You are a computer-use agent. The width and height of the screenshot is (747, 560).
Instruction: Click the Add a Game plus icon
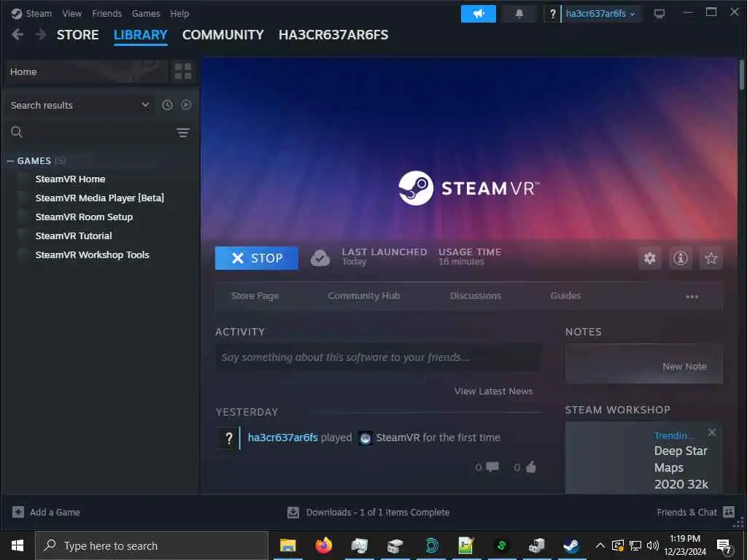(18, 512)
